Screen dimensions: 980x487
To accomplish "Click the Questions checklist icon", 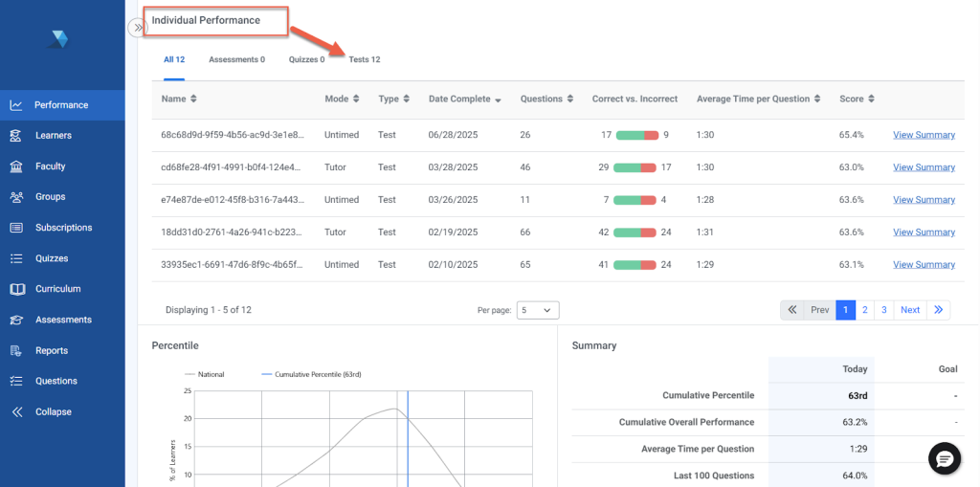I will click(x=16, y=381).
